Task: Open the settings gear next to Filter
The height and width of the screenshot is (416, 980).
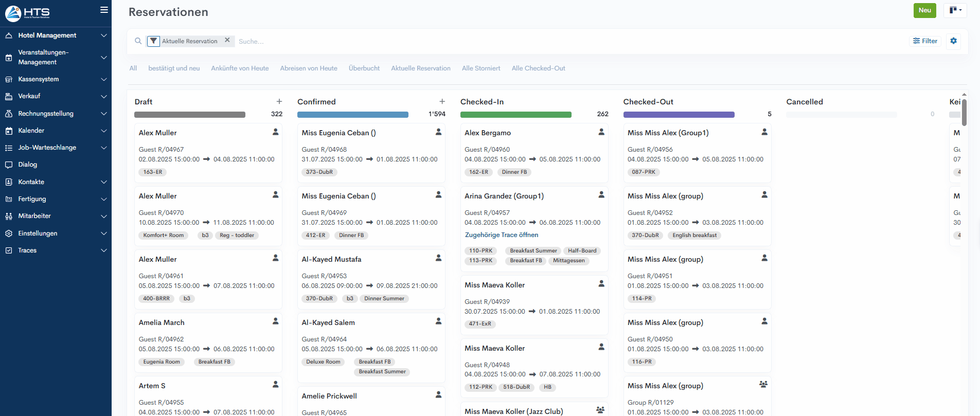Action: point(953,41)
